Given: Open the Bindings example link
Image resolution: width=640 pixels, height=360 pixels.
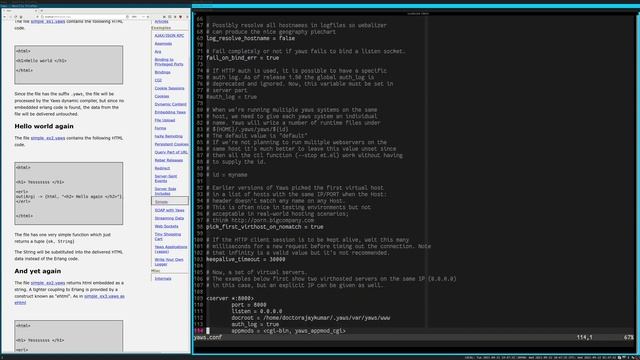Looking at the screenshot, I should point(162,72).
